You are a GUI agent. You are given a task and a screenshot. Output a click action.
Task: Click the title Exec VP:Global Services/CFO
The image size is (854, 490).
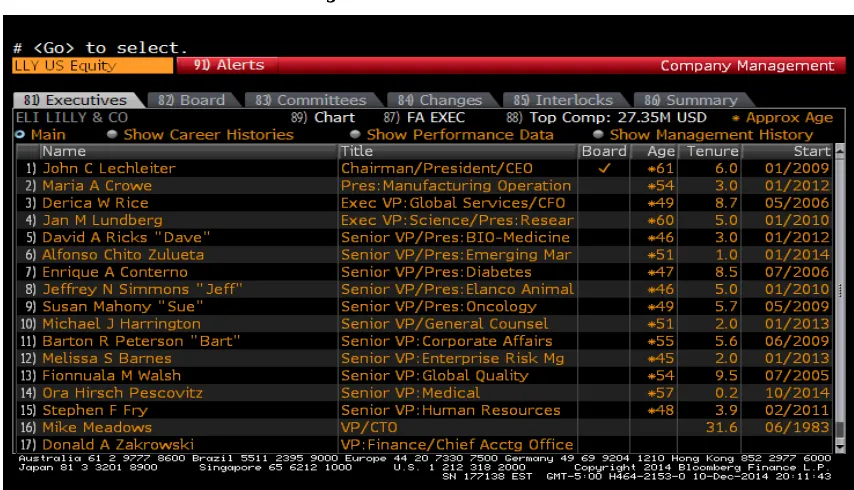[x=453, y=203]
